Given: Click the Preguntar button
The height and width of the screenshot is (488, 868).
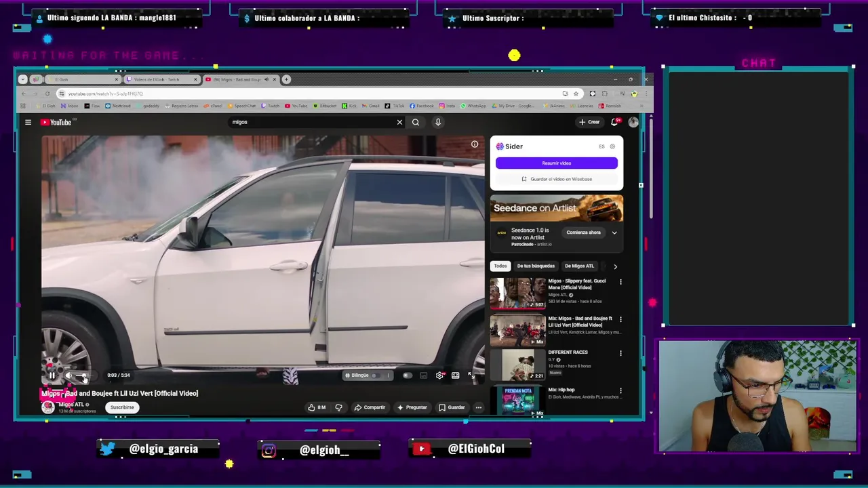Looking at the screenshot, I should click(412, 407).
